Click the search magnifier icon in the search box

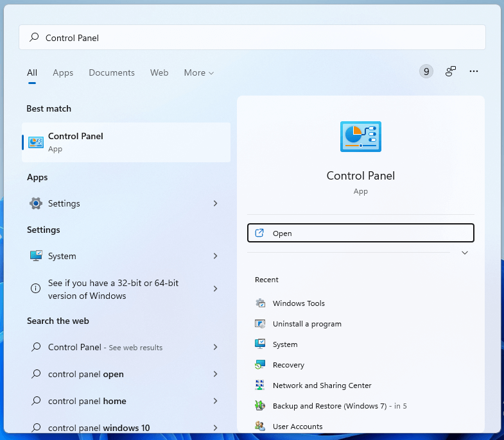click(34, 38)
